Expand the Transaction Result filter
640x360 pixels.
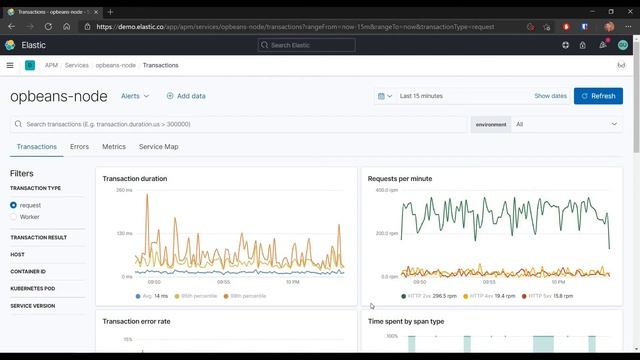pos(38,237)
